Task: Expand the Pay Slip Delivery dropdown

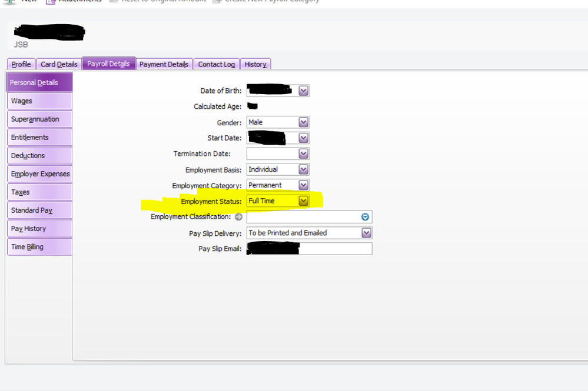Action: [x=366, y=233]
